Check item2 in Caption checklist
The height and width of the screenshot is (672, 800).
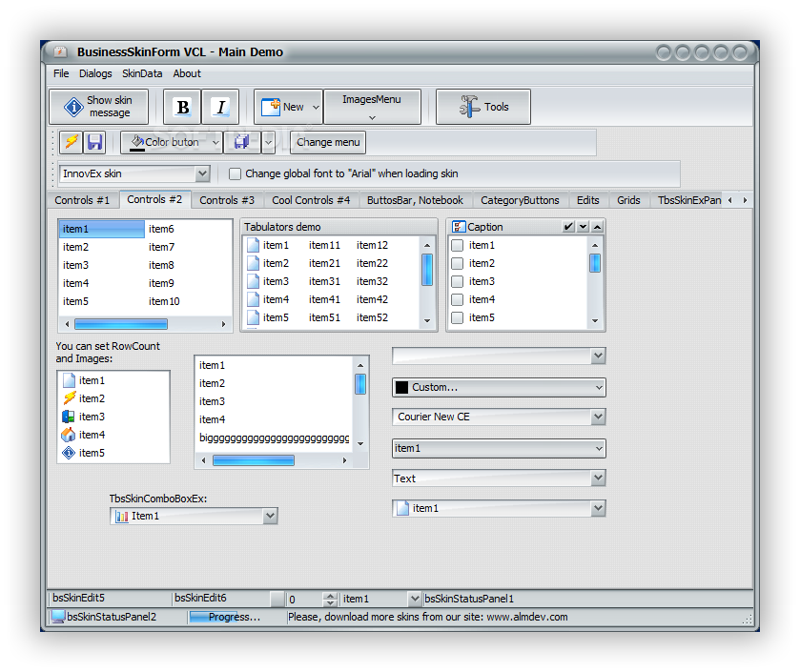pos(458,264)
